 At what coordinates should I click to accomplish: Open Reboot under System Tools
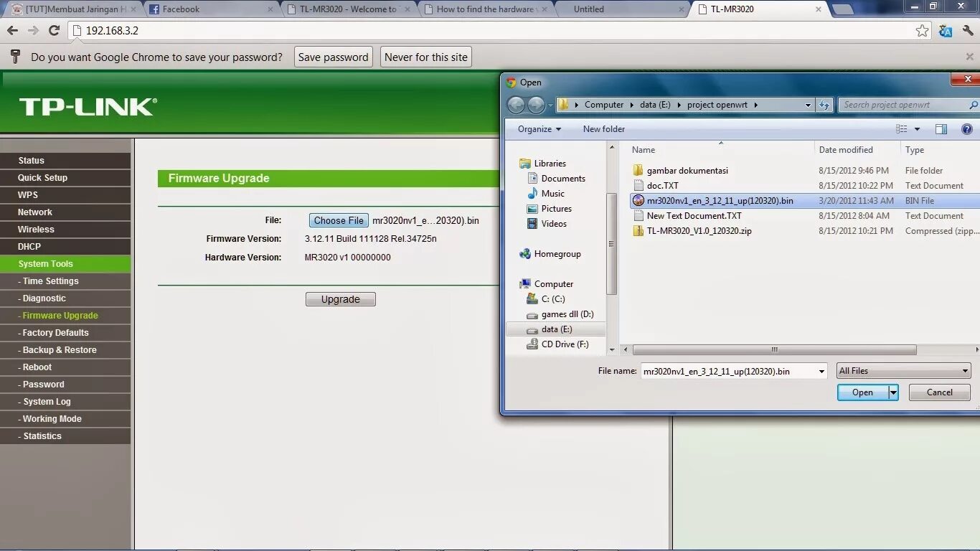coord(65,367)
